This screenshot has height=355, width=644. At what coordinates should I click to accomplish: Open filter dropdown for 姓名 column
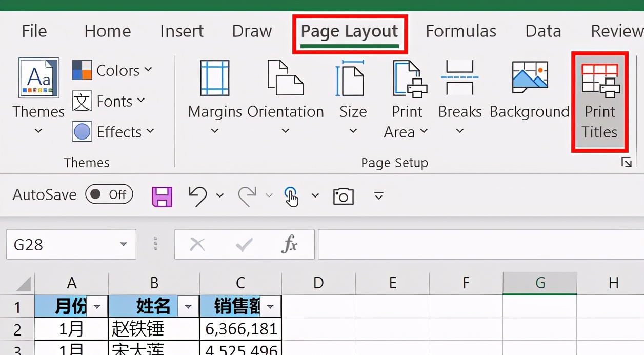tap(188, 307)
